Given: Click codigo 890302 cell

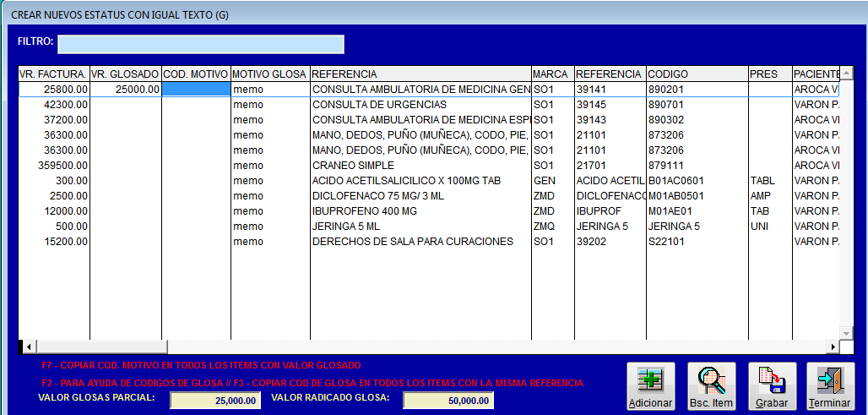Looking at the screenshot, I should coord(697,120).
